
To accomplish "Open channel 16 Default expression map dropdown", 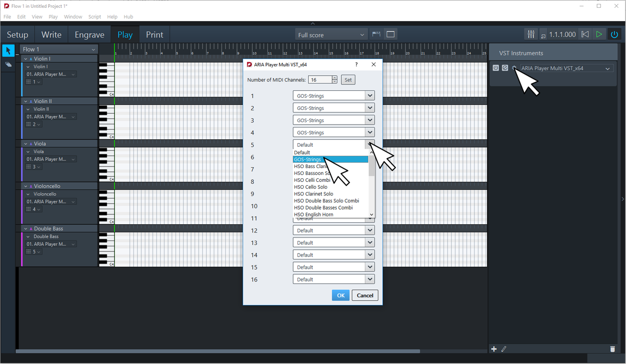I will coord(334,279).
